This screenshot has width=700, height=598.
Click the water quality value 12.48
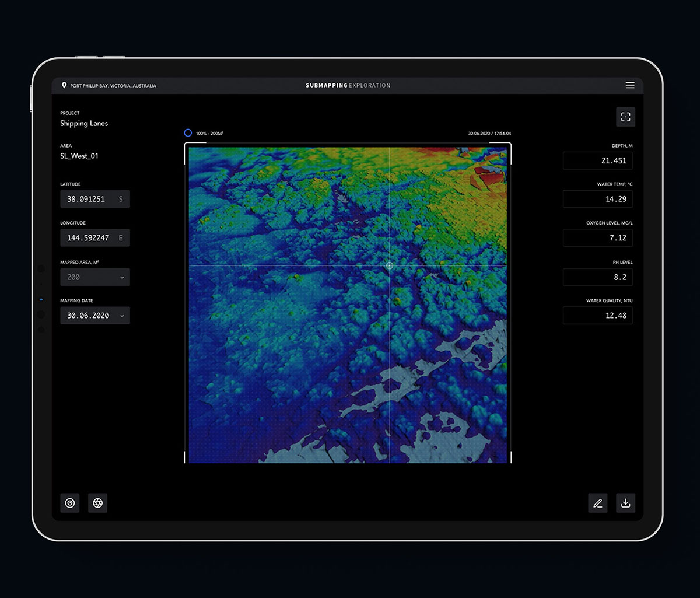[x=598, y=316]
